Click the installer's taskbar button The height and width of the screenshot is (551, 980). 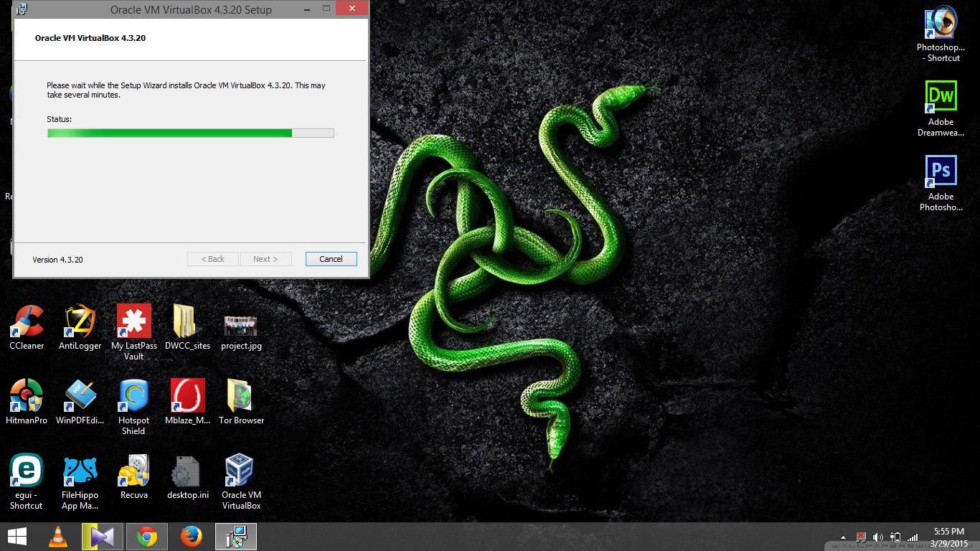tap(236, 537)
